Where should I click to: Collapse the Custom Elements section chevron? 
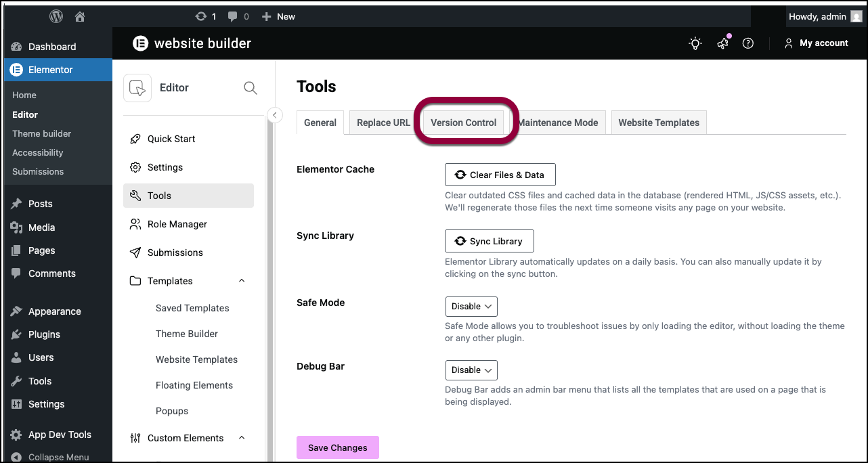(x=242, y=438)
